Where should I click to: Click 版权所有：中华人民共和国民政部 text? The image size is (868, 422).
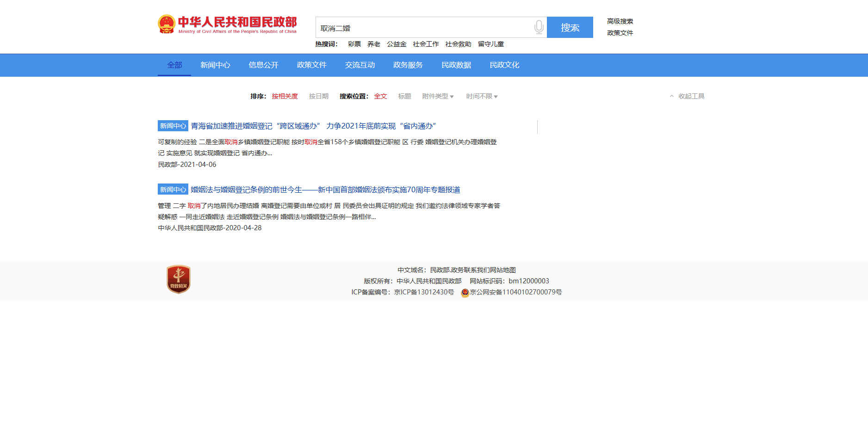(x=413, y=281)
